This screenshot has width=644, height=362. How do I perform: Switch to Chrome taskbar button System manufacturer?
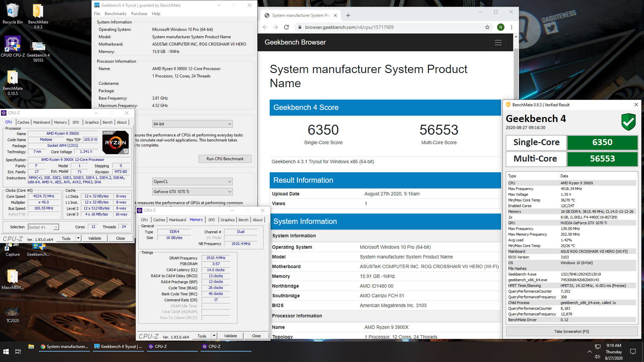[64, 347]
